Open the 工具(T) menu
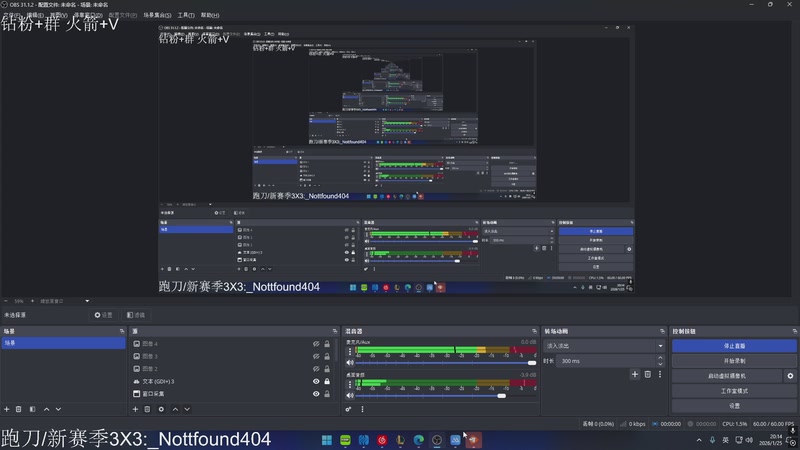 [x=186, y=15]
